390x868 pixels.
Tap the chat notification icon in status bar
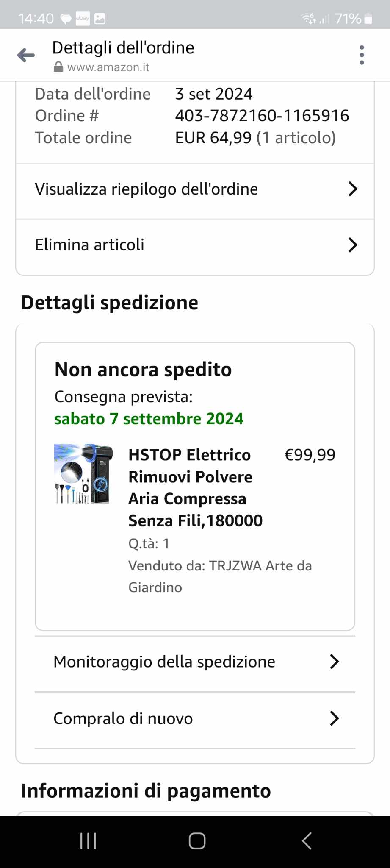(x=66, y=19)
